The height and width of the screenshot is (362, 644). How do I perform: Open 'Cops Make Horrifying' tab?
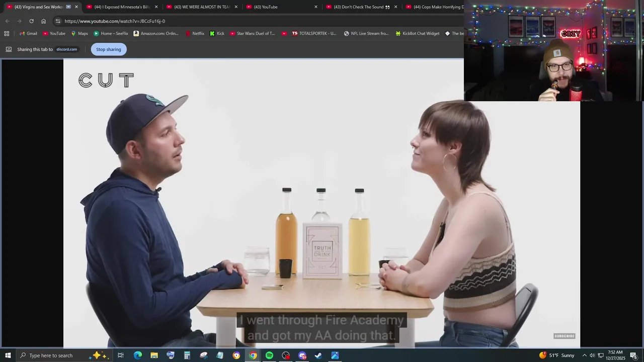click(433, 7)
